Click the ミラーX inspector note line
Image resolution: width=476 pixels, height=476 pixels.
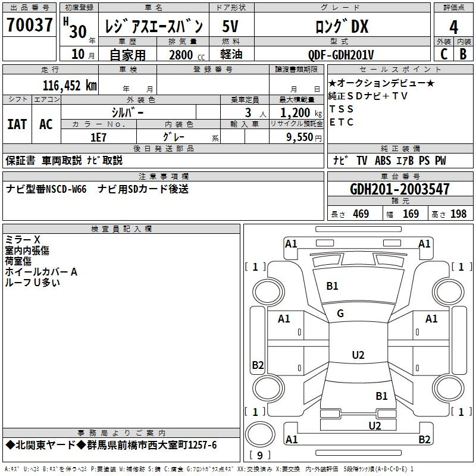23,239
